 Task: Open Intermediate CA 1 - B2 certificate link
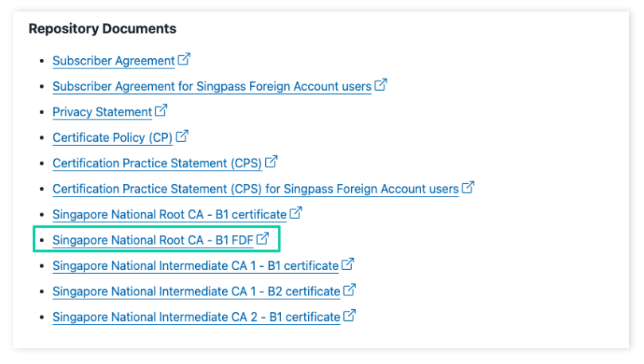(196, 292)
